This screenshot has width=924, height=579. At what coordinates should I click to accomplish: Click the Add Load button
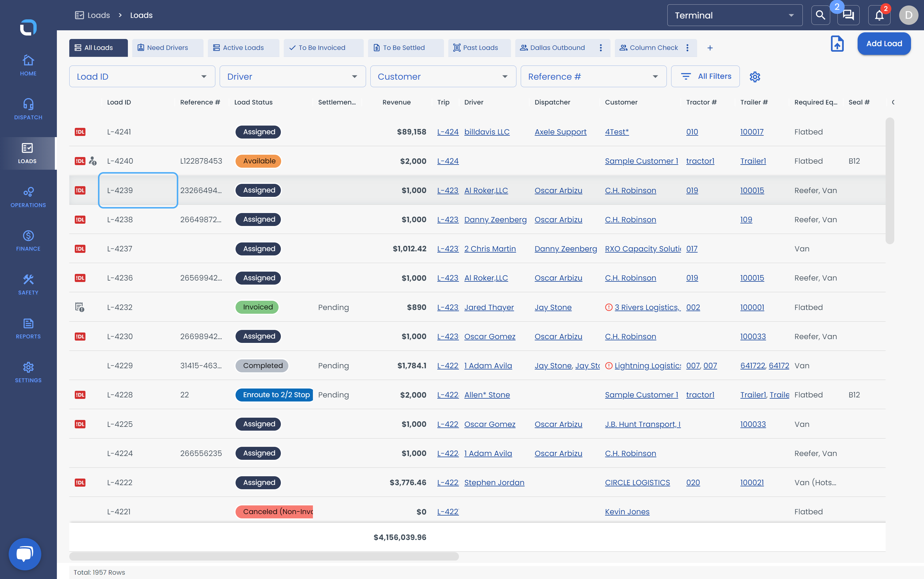(x=884, y=44)
